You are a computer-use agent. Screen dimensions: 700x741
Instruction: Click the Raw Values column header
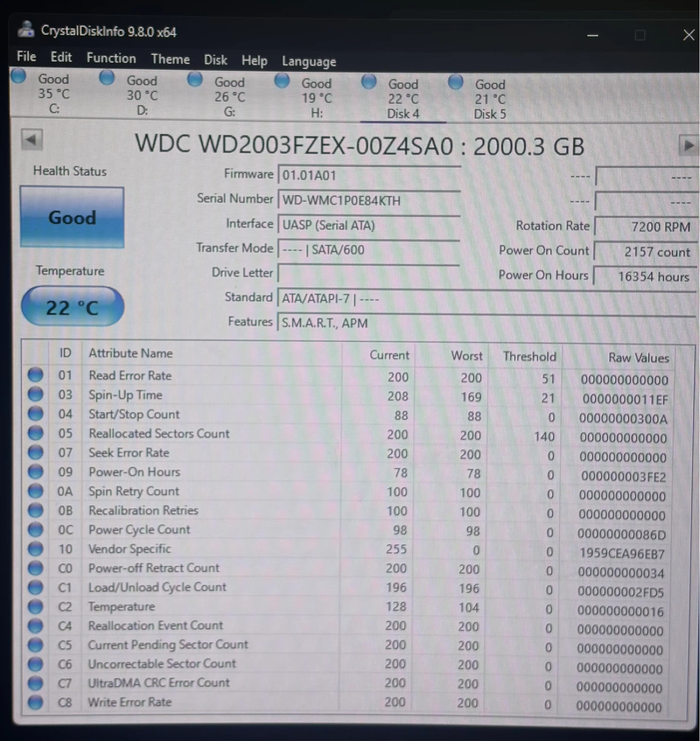point(639,358)
